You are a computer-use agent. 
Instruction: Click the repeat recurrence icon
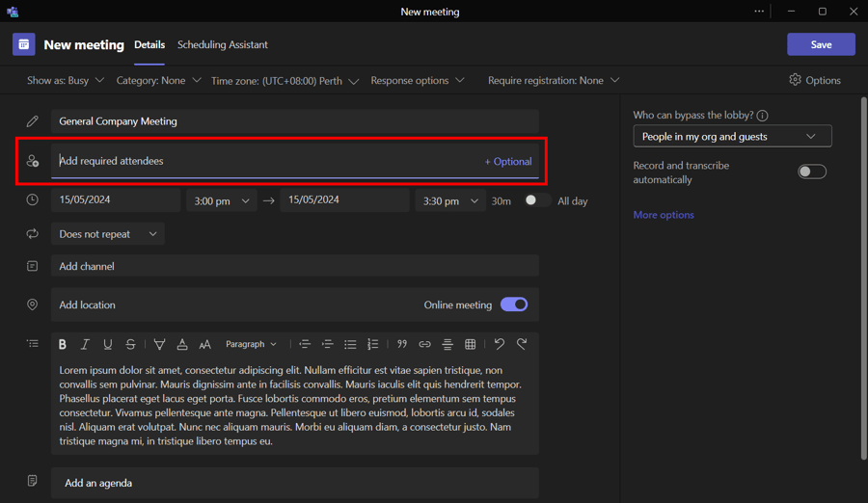(32, 234)
